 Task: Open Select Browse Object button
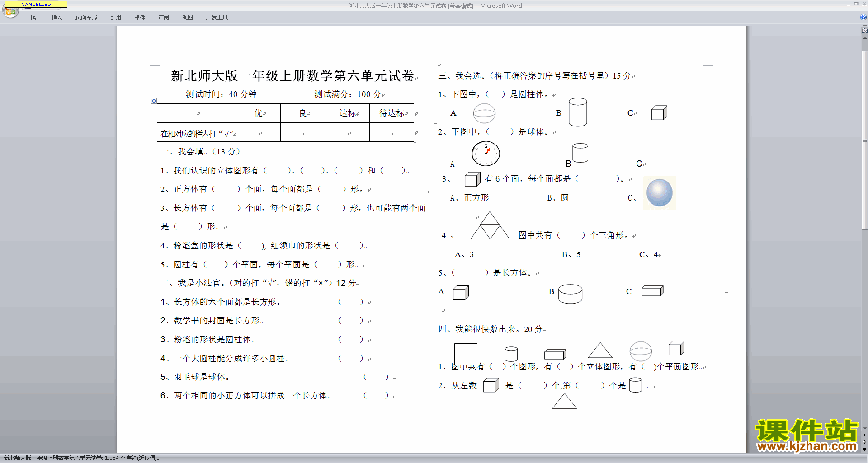click(x=865, y=442)
